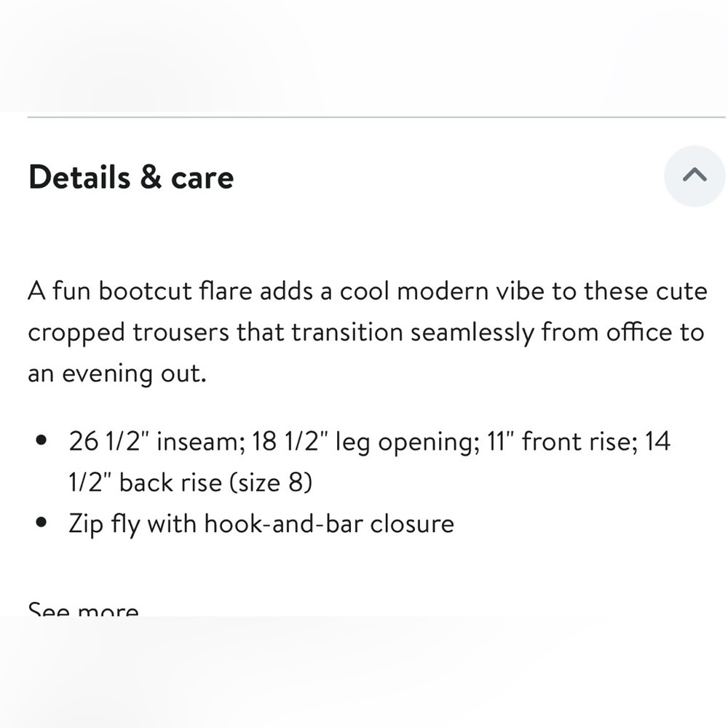Open the See more link
Viewport: 728px width, 728px height.
click(84, 609)
